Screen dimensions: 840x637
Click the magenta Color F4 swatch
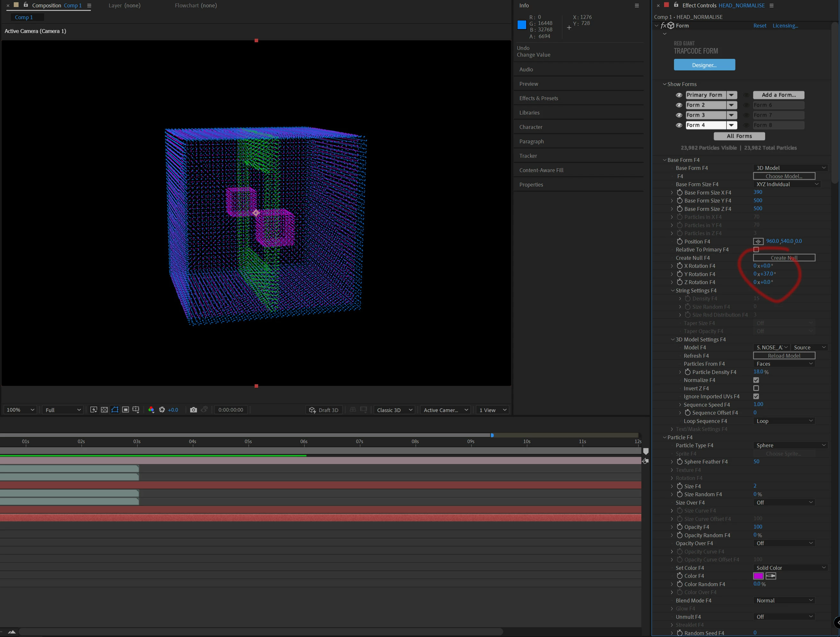[x=758, y=576]
